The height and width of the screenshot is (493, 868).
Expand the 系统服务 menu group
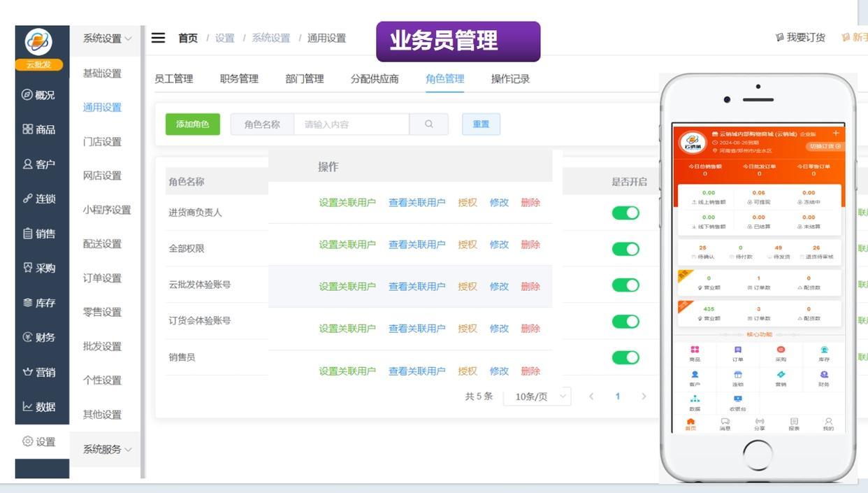[107, 450]
